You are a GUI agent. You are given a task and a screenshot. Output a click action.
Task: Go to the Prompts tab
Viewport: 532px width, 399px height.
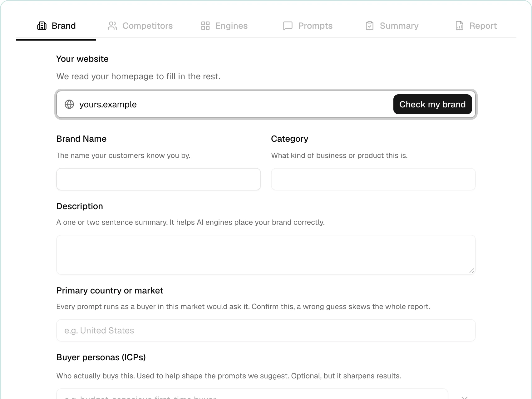[308, 26]
